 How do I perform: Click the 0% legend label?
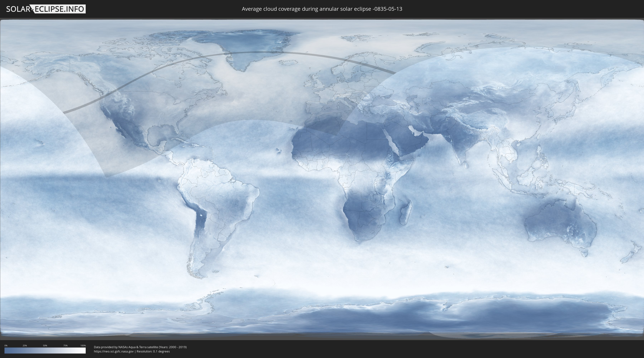6,345
